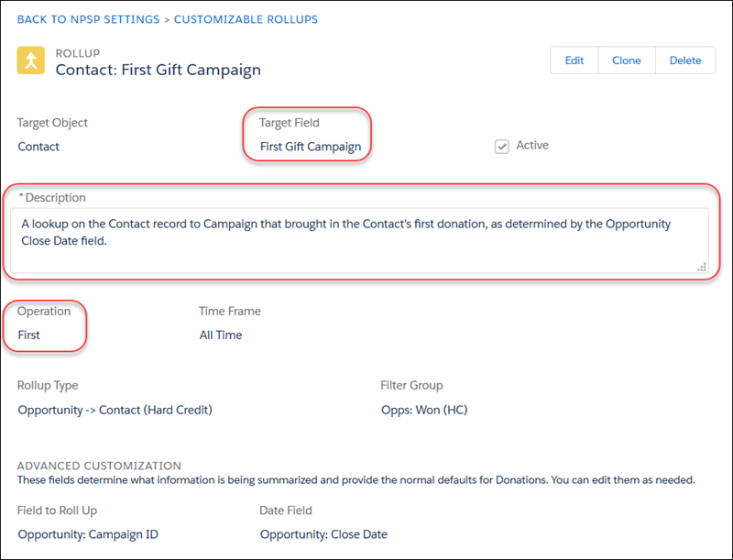Select the First Gift Campaign target field value
Viewport: 733px width, 560px height.
310,147
